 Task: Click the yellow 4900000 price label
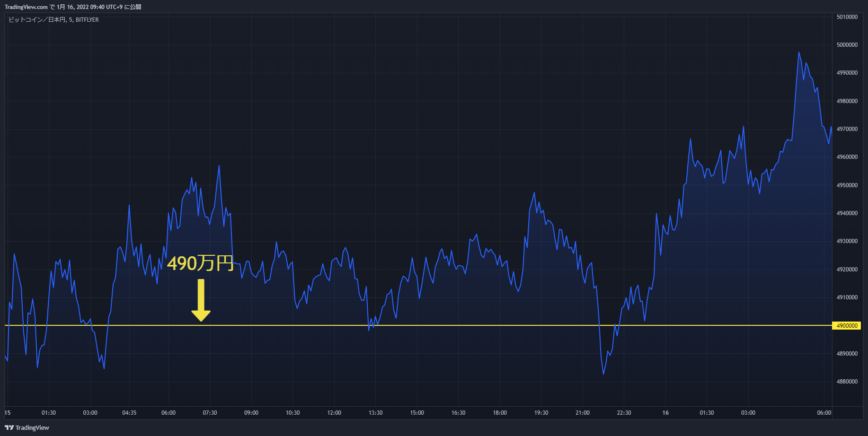(x=847, y=326)
